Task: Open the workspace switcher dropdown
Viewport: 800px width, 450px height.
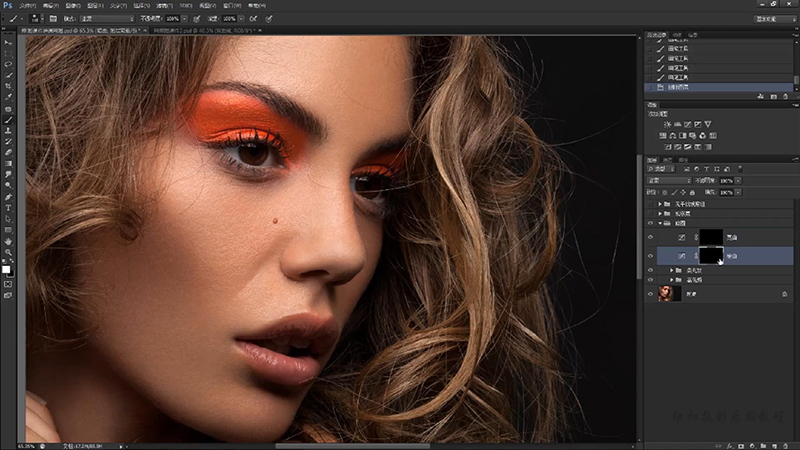Action: click(776, 19)
